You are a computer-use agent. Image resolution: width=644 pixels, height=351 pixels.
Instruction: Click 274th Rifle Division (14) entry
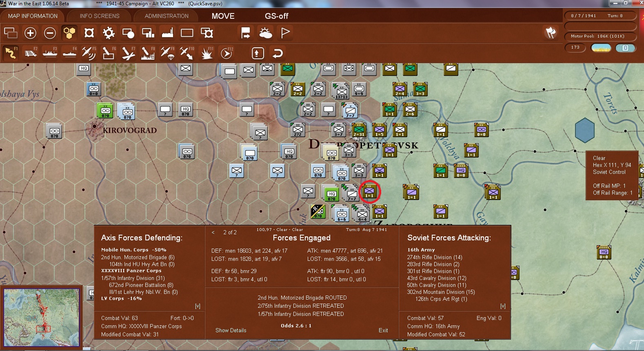[x=435, y=257]
